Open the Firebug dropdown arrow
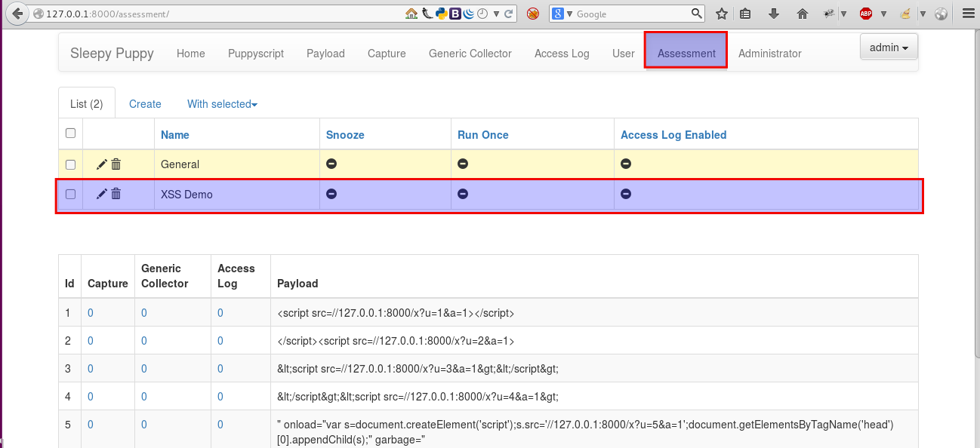 pos(843,14)
